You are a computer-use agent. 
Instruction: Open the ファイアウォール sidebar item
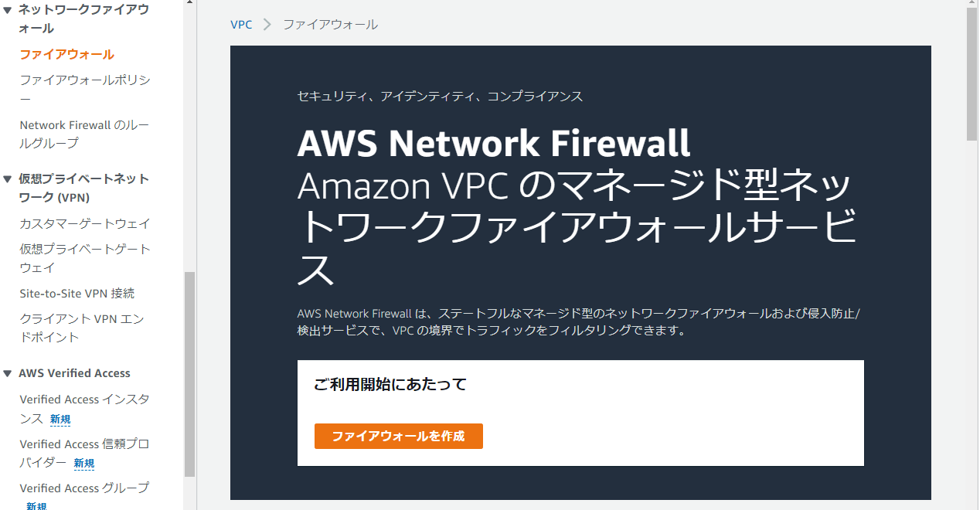pyautogui.click(x=67, y=54)
